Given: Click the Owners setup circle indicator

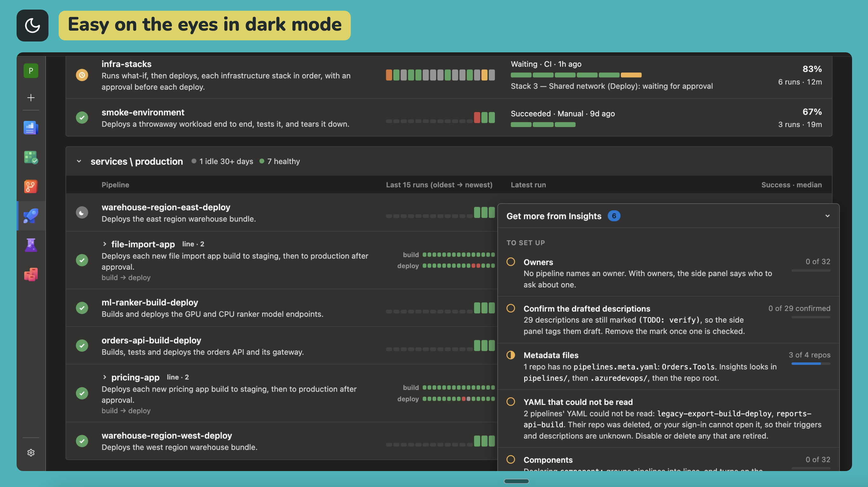Looking at the screenshot, I should click(511, 262).
